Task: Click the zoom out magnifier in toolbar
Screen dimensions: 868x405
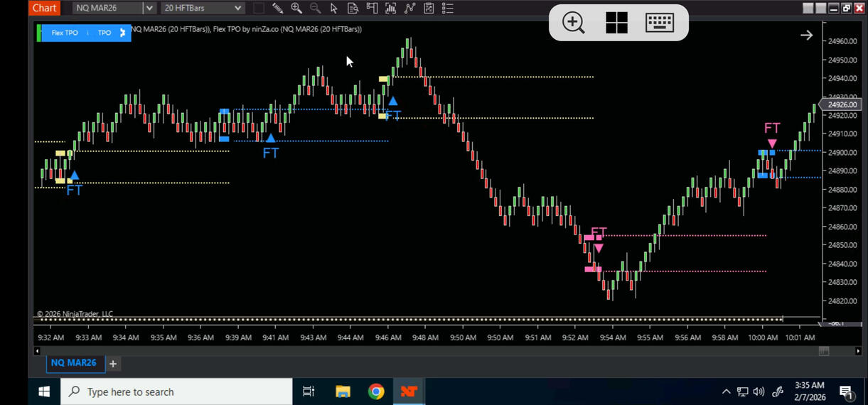Action: 315,9
